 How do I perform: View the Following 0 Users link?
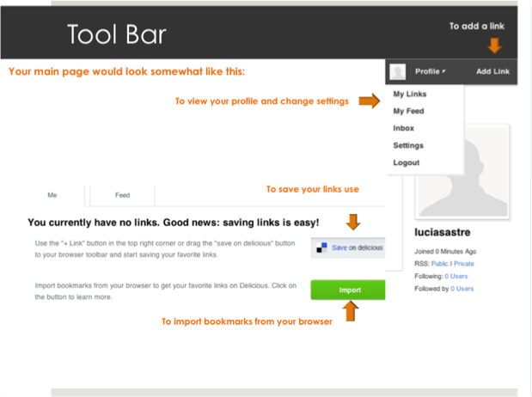pyautogui.click(x=456, y=276)
